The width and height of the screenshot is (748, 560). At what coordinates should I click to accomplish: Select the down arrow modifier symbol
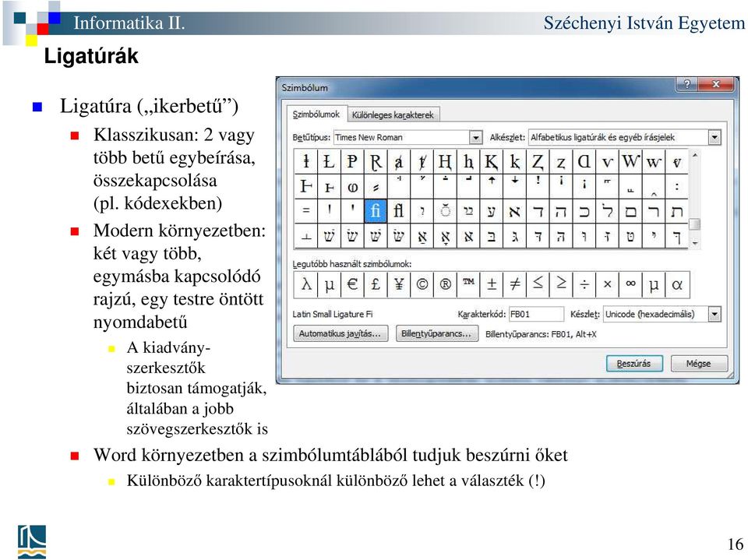515,186
